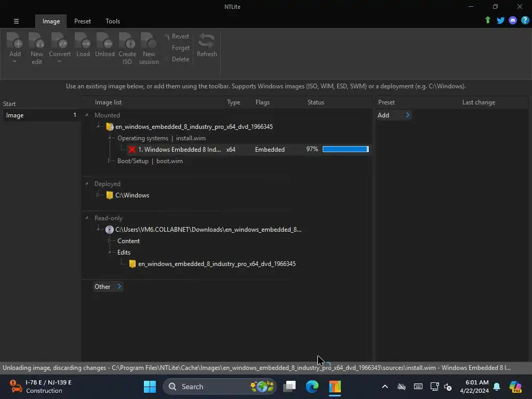The width and height of the screenshot is (532, 399).
Task: Open the hamburger menu in NTLite
Action: coord(16,21)
